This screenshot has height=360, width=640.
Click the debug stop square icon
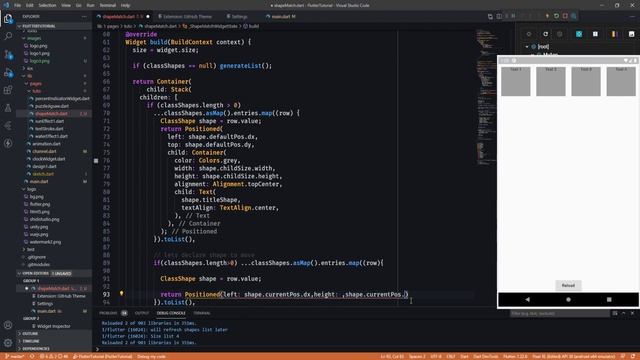(565, 16)
